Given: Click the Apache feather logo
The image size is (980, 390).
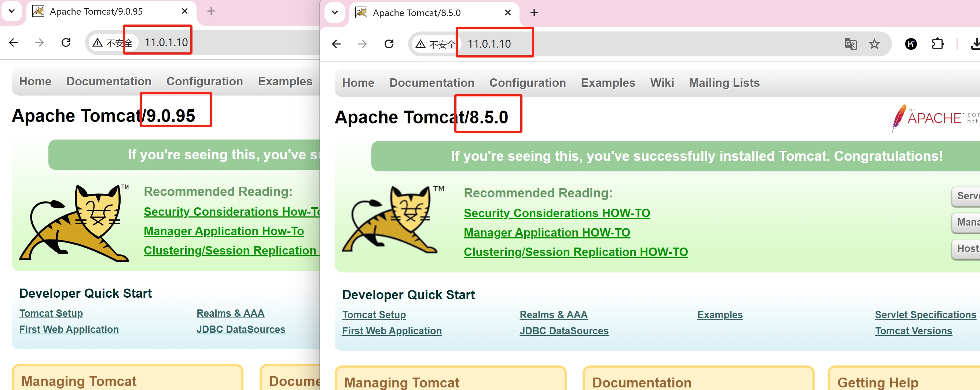Looking at the screenshot, I should [x=935, y=118].
